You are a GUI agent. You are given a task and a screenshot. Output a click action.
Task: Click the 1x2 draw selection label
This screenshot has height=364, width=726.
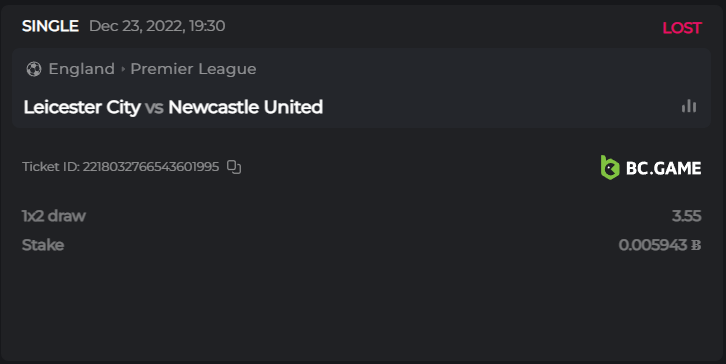(x=54, y=216)
